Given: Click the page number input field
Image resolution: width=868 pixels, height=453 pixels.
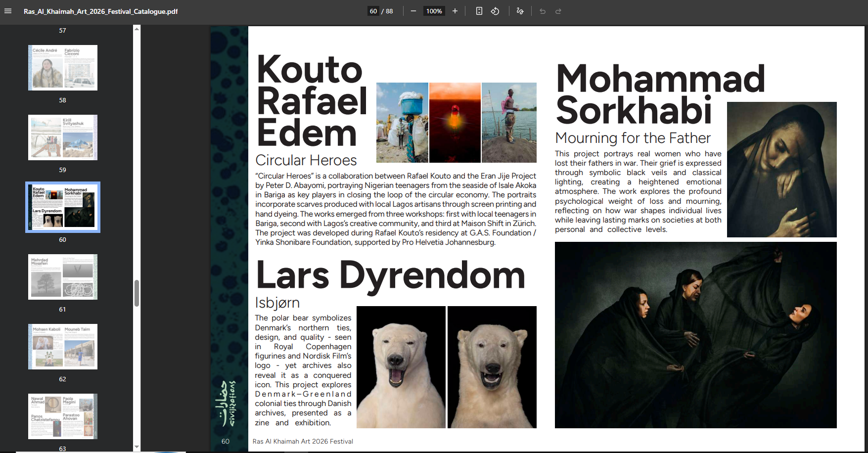Looking at the screenshot, I should (x=373, y=11).
